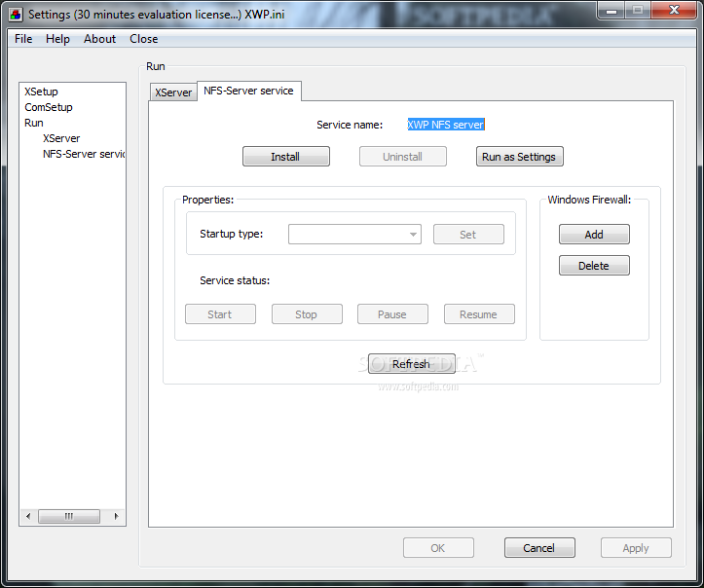Select the Run node in the tree
This screenshot has width=704, height=588.
(x=34, y=123)
